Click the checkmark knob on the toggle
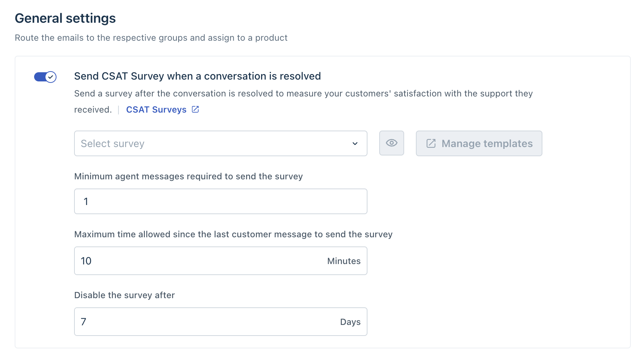The width and height of the screenshot is (644, 355). [51, 77]
